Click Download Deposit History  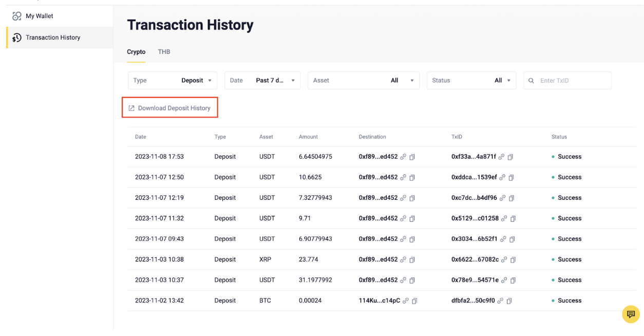coord(170,108)
